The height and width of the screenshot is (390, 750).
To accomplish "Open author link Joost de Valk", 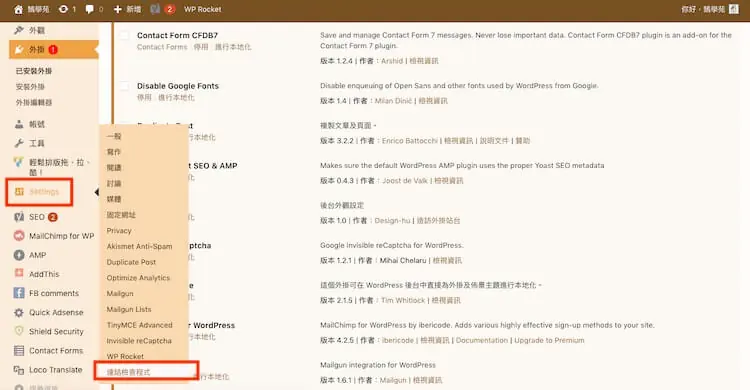I will (405, 181).
